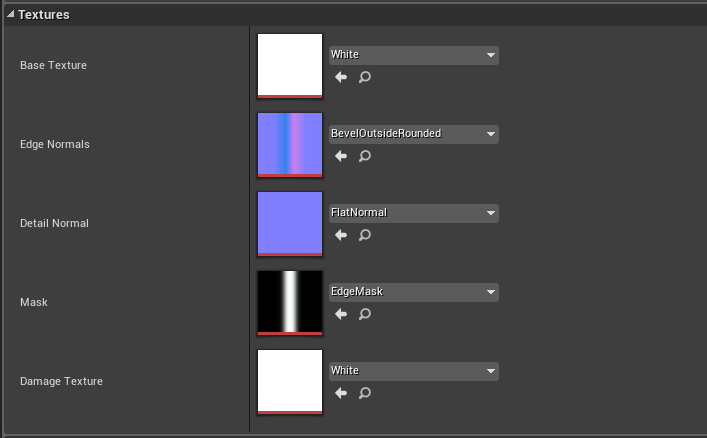The image size is (707, 438).
Task: Open EdgeMask texture dropdown
Action: tap(413, 292)
